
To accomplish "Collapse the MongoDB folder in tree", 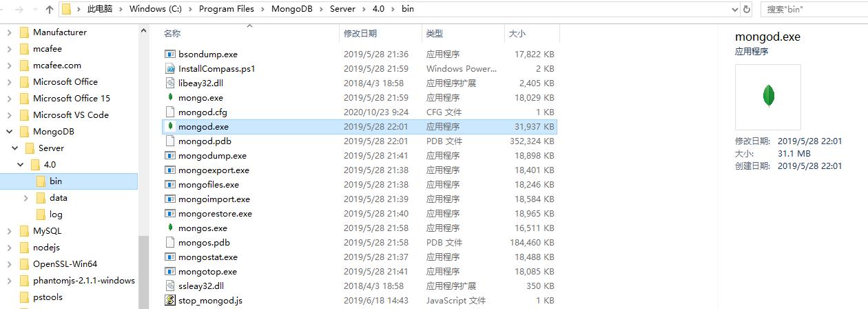I will point(9,132).
